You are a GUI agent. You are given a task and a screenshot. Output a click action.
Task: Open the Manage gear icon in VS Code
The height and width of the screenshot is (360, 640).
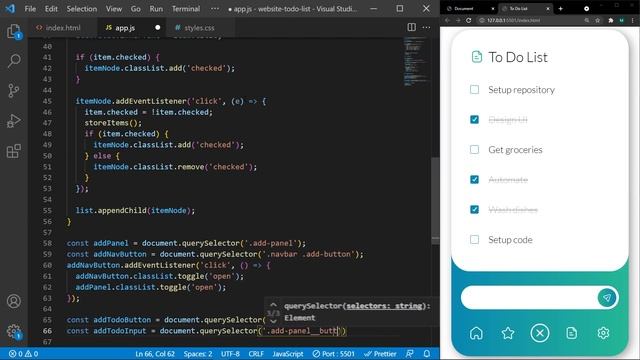point(14,331)
